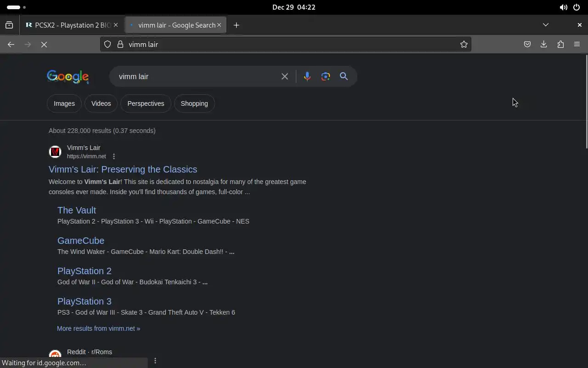This screenshot has width=588, height=368.
Task: Focus the Google search input field
Action: (198, 76)
